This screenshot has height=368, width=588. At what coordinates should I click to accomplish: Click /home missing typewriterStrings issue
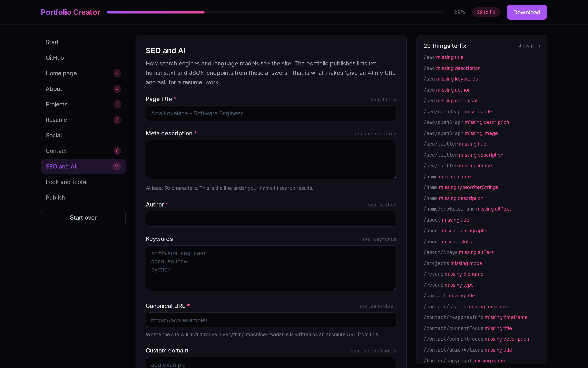(461, 187)
